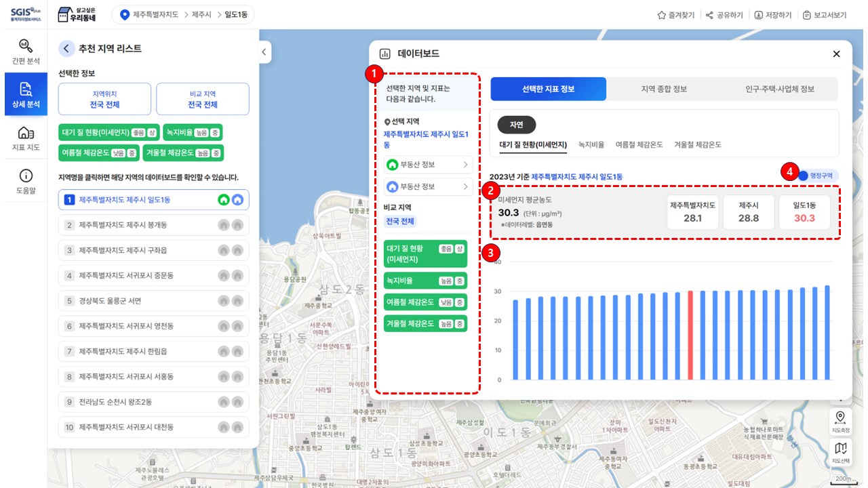Screen dimensions: 868x488
Task: Open 보고서보기 report icon
Action: click(806, 15)
